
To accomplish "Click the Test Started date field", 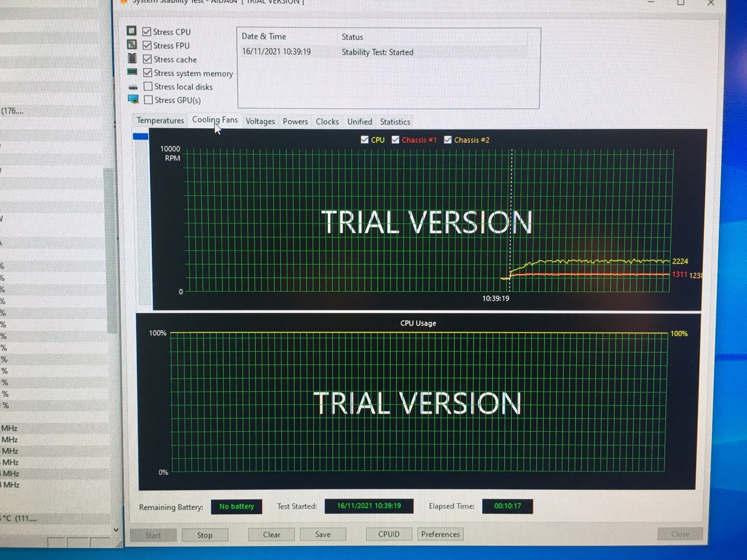I will click(369, 506).
